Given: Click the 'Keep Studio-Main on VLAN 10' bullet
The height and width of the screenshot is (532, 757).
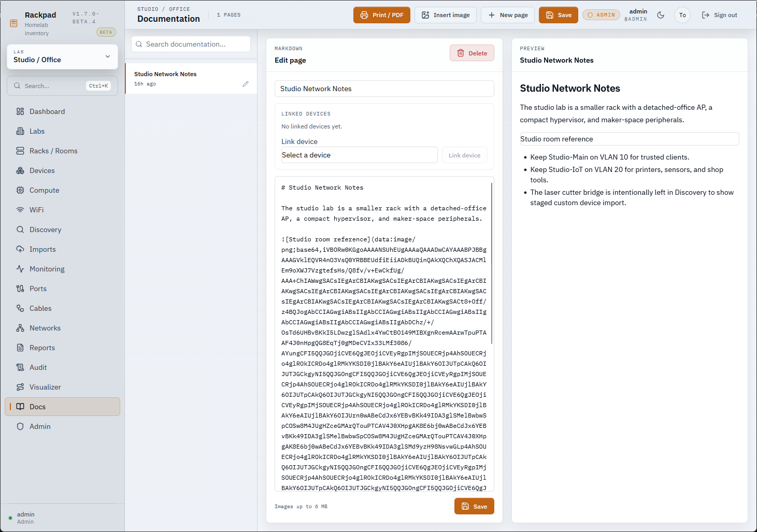Looking at the screenshot, I should 609,157.
